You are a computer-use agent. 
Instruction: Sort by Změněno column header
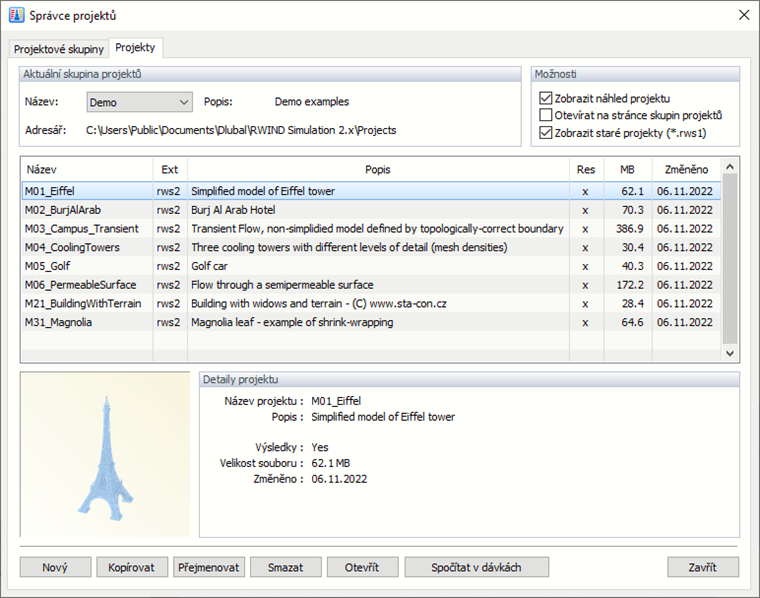pyautogui.click(x=686, y=170)
